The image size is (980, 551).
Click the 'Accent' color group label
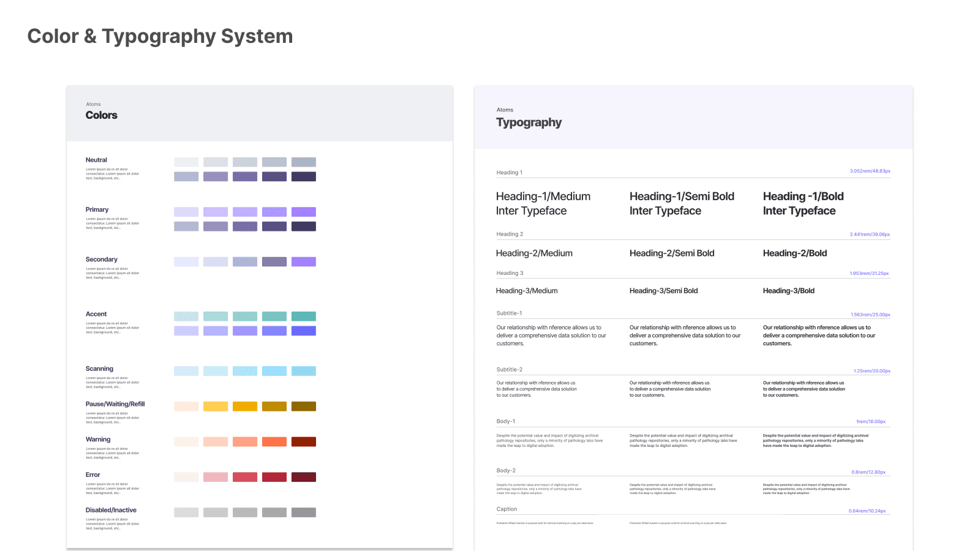tap(96, 314)
